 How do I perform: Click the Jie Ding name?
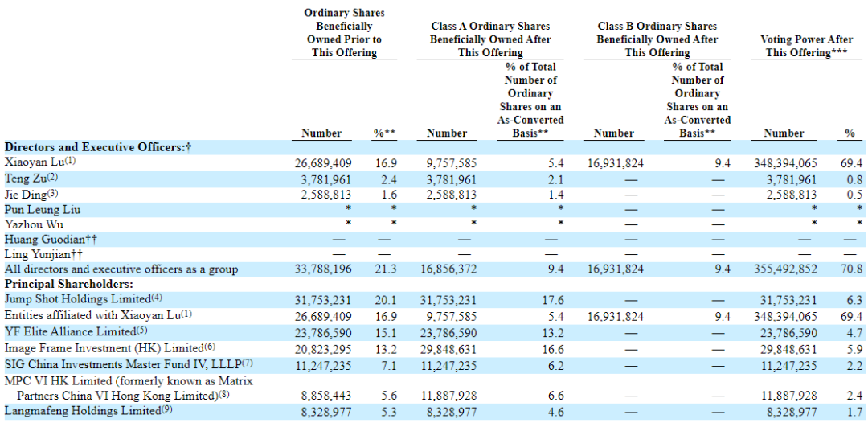(31, 195)
